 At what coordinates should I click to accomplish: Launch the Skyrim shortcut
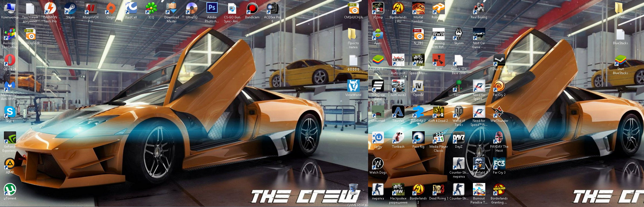(x=459, y=34)
